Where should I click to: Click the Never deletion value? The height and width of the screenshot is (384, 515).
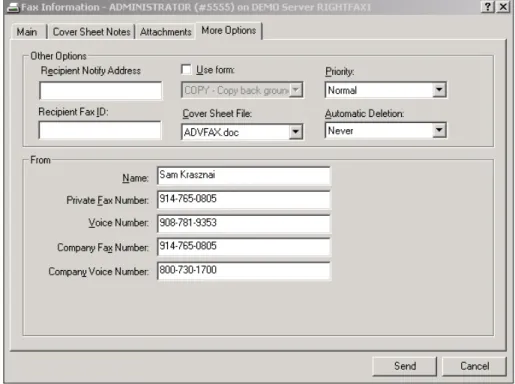tap(340, 131)
